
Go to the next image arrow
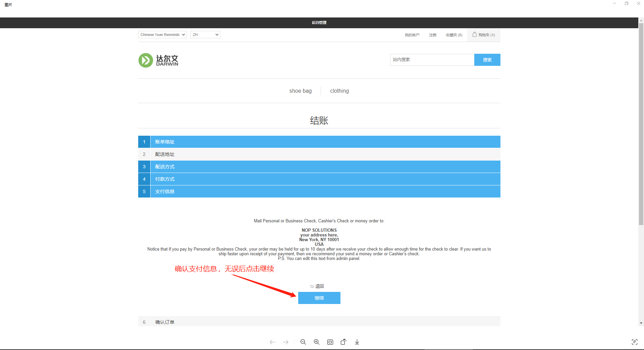click(285, 342)
